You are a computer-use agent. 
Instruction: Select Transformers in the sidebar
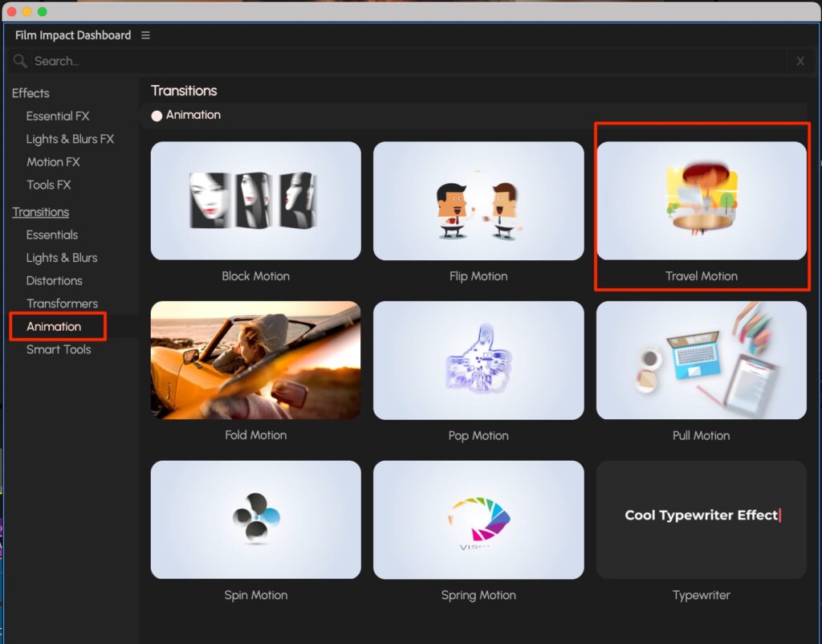click(62, 304)
